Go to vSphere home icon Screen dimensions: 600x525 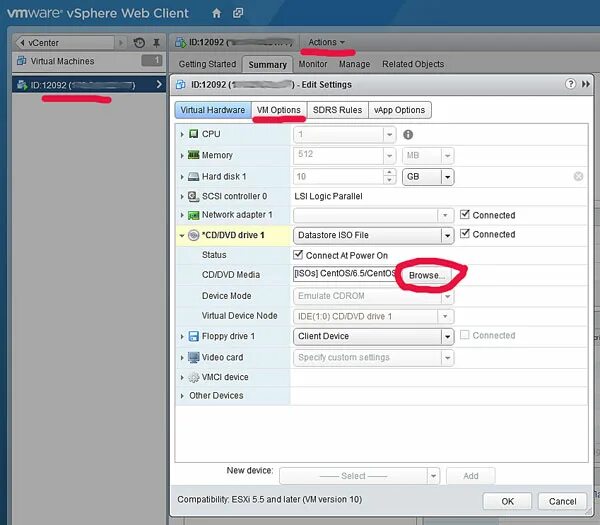point(217,13)
